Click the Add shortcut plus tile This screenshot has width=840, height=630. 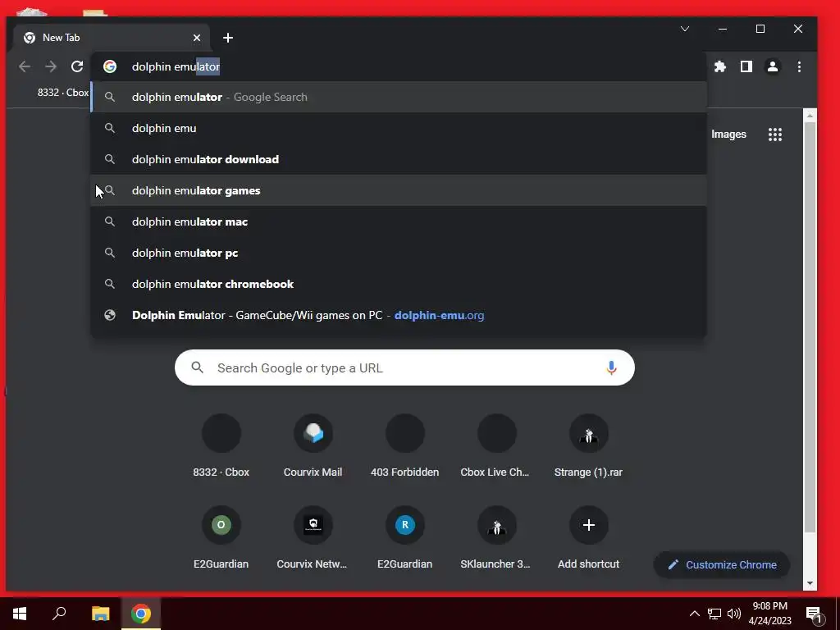click(588, 537)
